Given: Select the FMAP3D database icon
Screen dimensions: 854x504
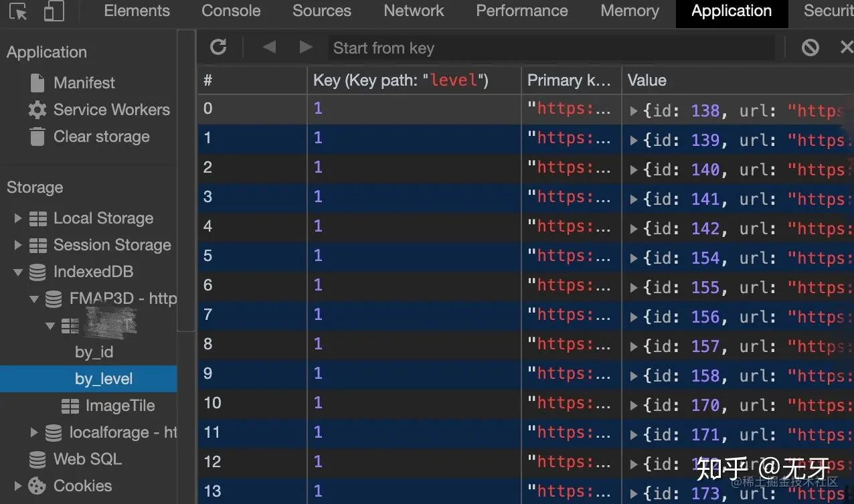Looking at the screenshot, I should point(54,299).
